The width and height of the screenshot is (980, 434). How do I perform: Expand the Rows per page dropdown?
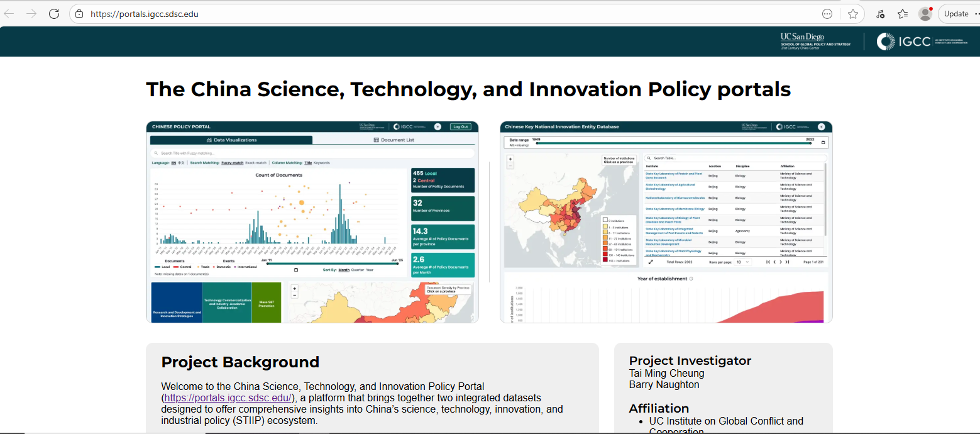(x=742, y=262)
